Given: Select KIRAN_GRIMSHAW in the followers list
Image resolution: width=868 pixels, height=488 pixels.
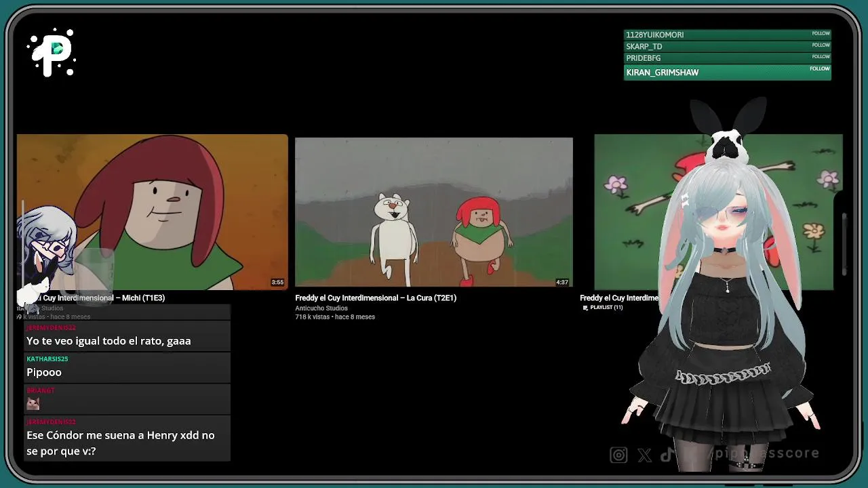Looking at the screenshot, I should point(727,73).
